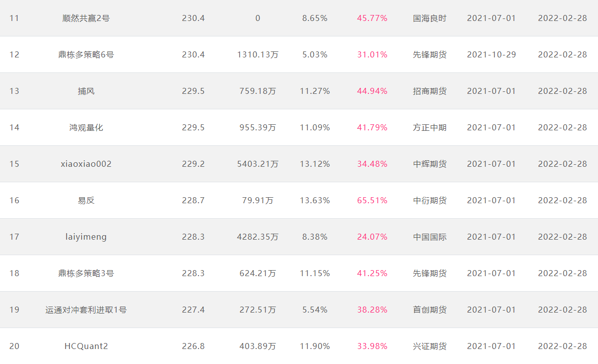The width and height of the screenshot is (598, 364).
Task: Click the 2021-10-29 start date
Action: (x=491, y=55)
